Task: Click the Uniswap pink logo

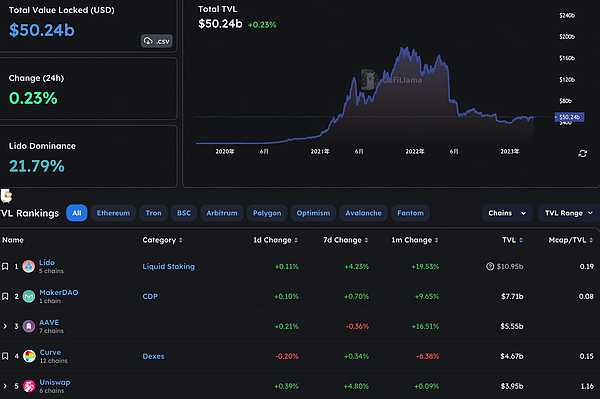Action: [x=29, y=386]
